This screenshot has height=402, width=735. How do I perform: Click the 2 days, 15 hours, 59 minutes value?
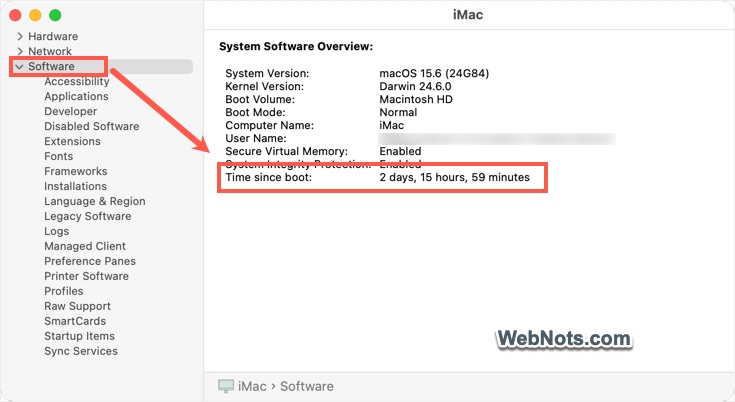[x=455, y=177]
